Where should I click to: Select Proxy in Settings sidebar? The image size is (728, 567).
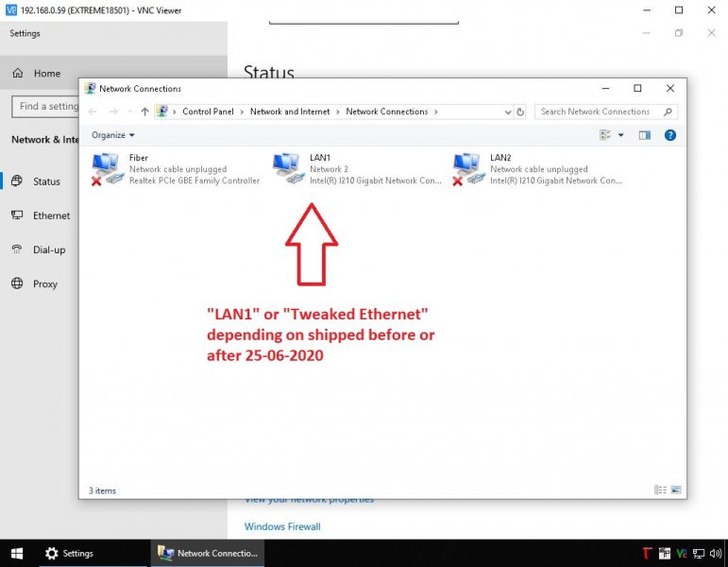point(45,283)
